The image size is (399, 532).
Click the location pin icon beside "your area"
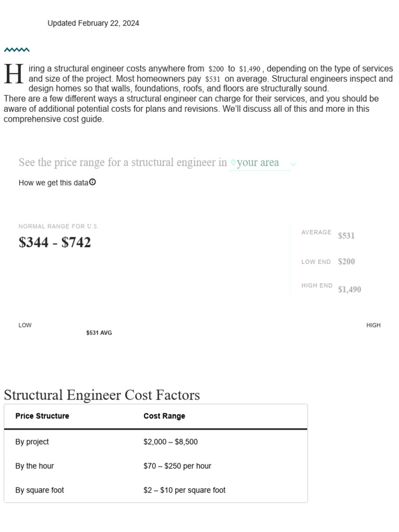coord(233,163)
